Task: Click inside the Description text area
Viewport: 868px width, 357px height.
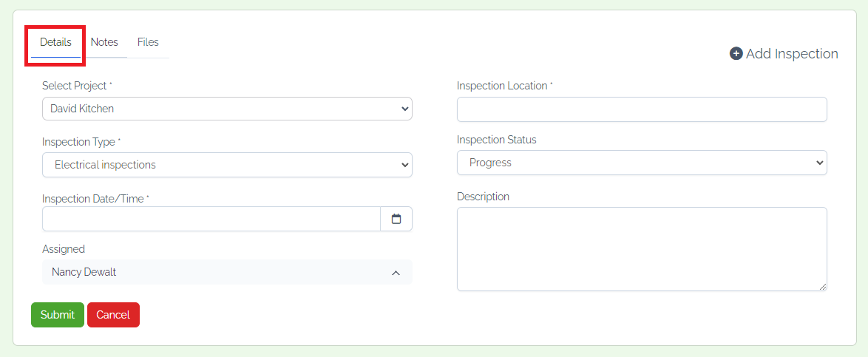Action: (642, 249)
